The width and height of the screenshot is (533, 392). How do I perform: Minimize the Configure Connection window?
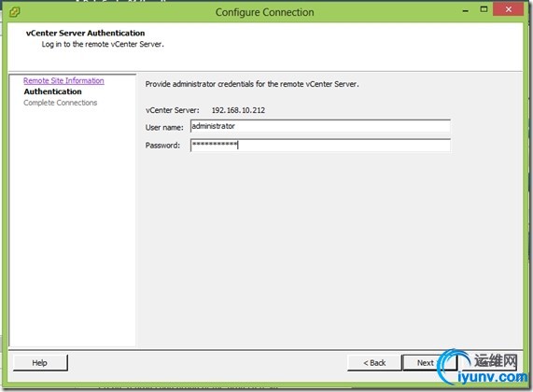[466, 10]
